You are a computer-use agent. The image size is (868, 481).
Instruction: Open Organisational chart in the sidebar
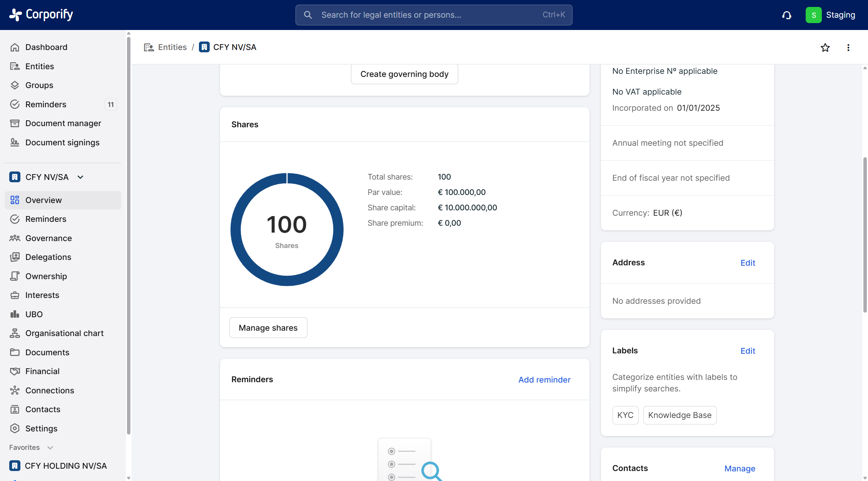[64, 333]
